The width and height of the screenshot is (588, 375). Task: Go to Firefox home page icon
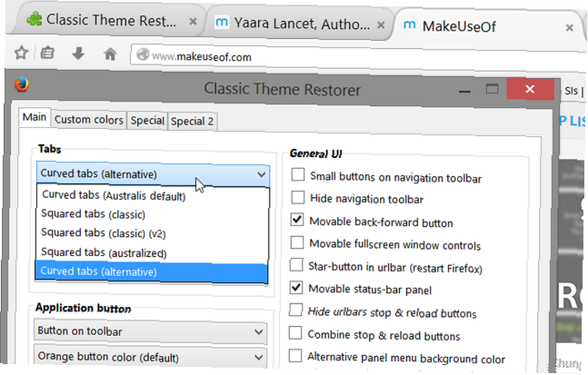pos(110,54)
